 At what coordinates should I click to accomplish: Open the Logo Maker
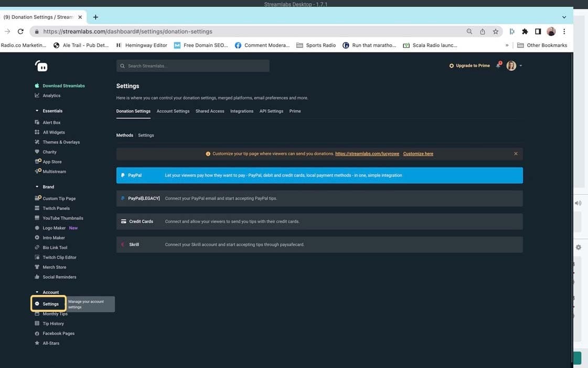[x=55, y=227]
